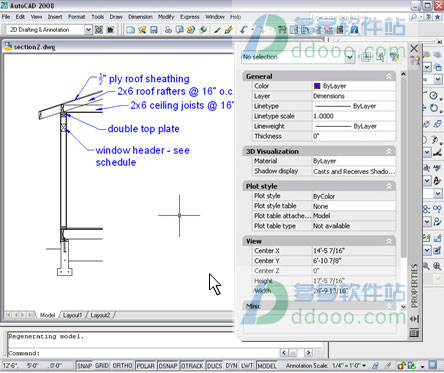The height and width of the screenshot is (373, 444).
Task: Click the Save icon in toolbar
Action: pyautogui.click(x=154, y=30)
